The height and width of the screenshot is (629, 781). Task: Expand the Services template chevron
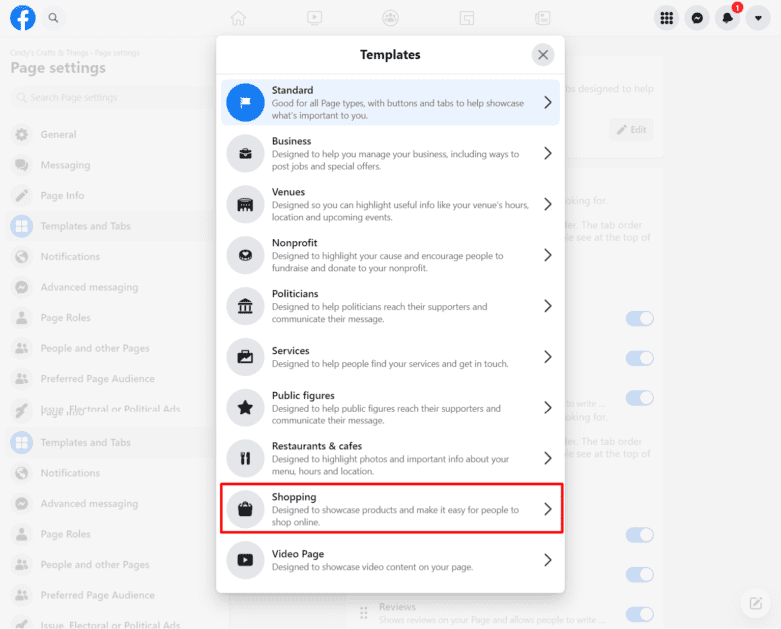coord(548,357)
